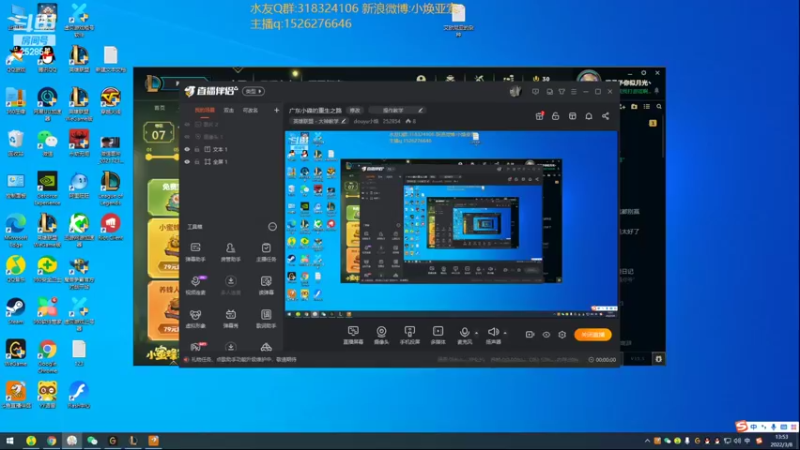Toggle visibility of 全屏 1 layer

point(187,162)
